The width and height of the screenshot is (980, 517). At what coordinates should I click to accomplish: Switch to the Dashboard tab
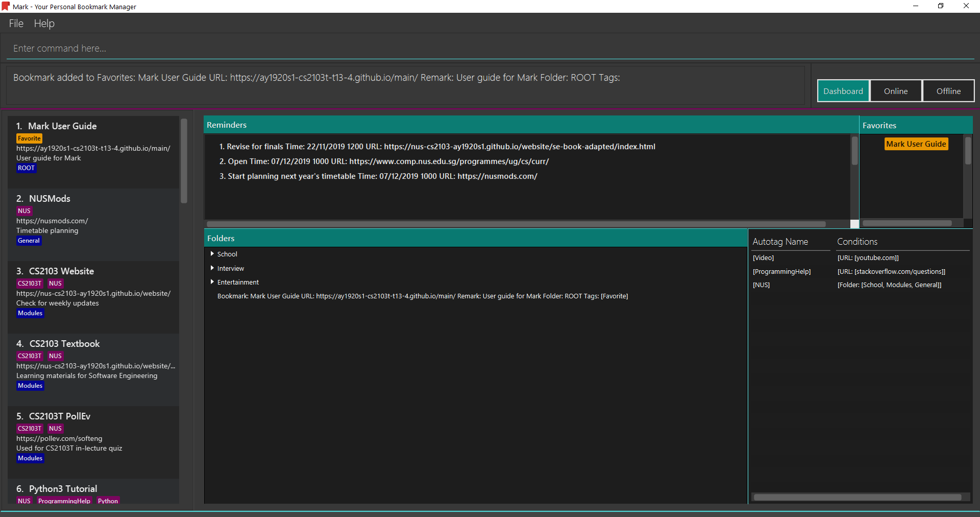(x=843, y=91)
